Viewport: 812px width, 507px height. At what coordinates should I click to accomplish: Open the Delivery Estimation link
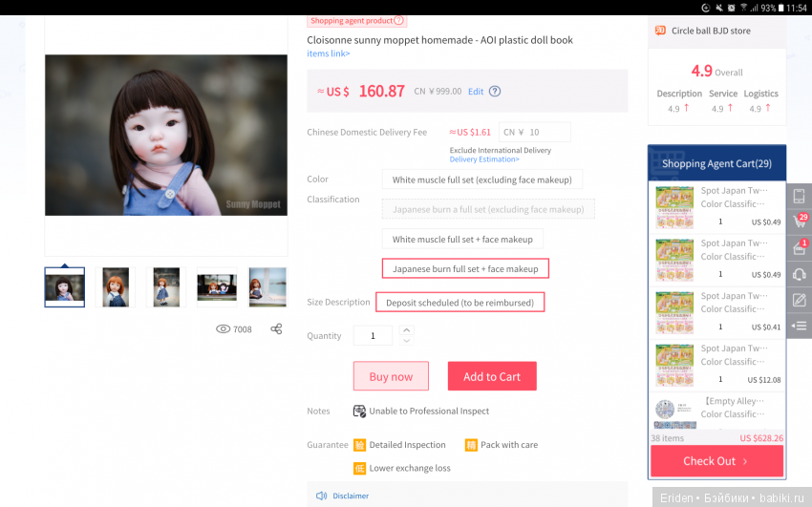click(483, 159)
